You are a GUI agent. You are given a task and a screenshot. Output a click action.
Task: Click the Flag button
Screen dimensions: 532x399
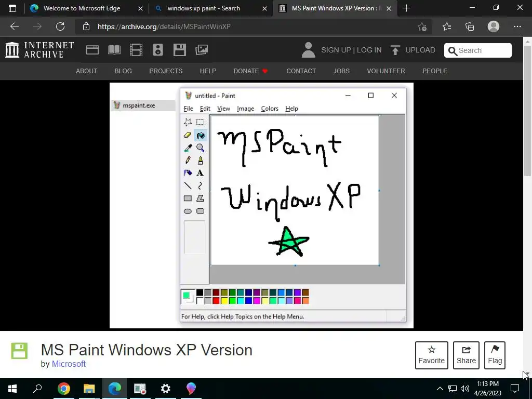click(495, 355)
